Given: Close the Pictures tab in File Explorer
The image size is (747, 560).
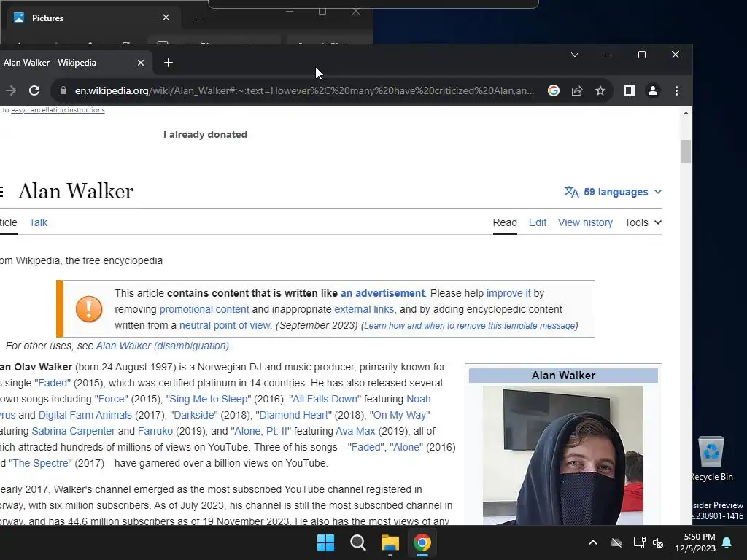Looking at the screenshot, I should 166,17.
